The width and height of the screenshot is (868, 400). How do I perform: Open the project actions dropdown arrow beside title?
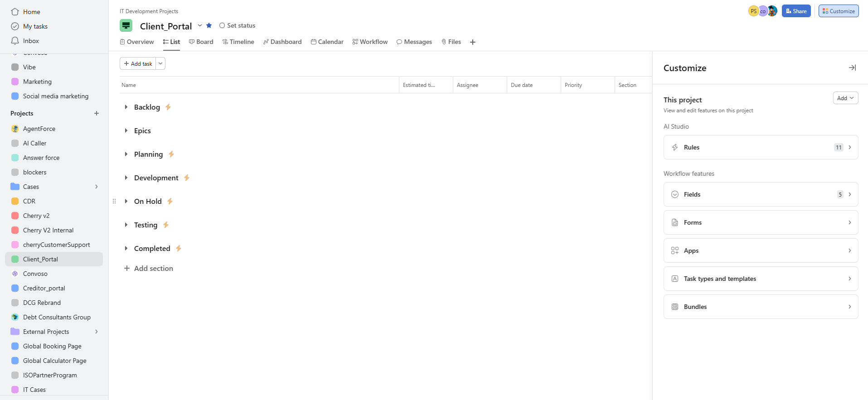pos(200,25)
